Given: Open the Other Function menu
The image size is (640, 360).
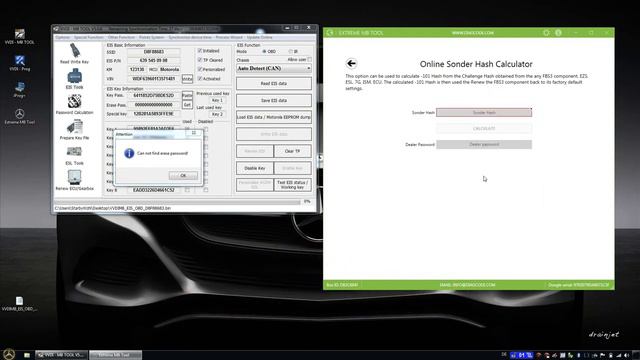Looking at the screenshot, I should (121, 37).
